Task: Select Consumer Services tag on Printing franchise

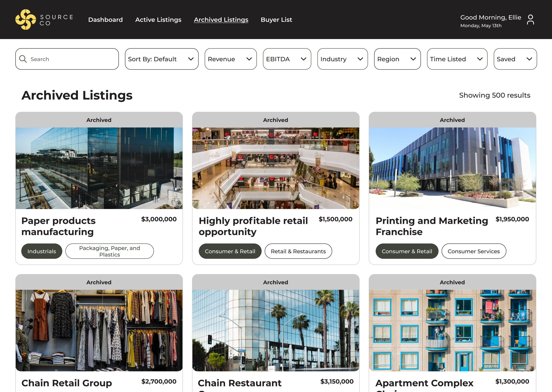Action: pos(474,251)
